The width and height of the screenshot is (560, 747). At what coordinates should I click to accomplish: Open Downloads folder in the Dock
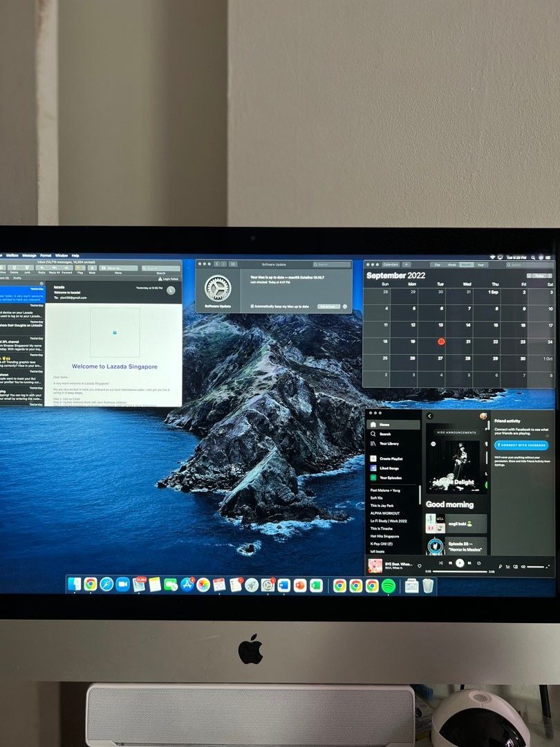(x=411, y=586)
